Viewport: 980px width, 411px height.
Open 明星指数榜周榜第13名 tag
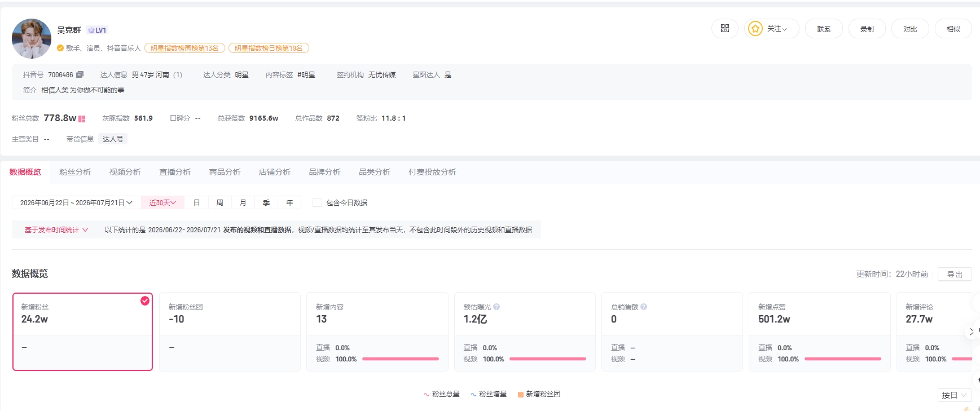(x=184, y=48)
